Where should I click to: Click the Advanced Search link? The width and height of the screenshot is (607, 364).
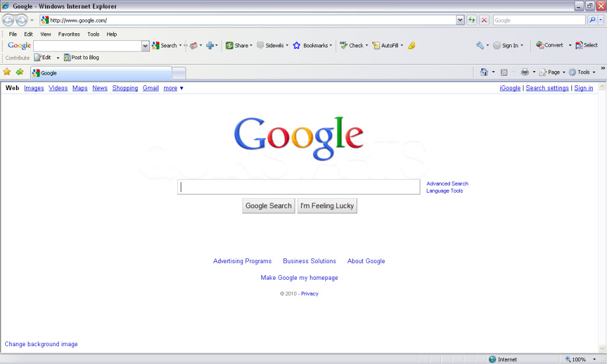click(x=447, y=184)
